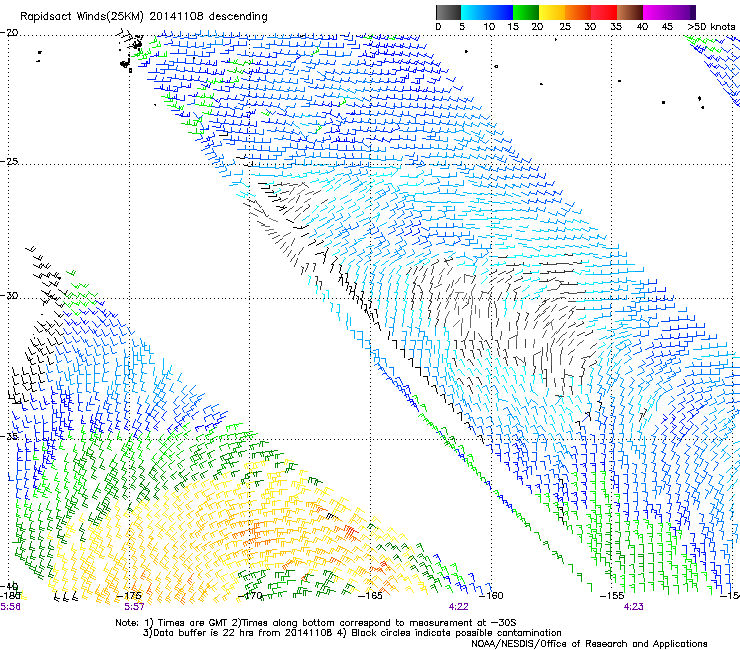Click the purple '4:22' pass time label
The height and width of the screenshot is (650, 740).
click(459, 607)
